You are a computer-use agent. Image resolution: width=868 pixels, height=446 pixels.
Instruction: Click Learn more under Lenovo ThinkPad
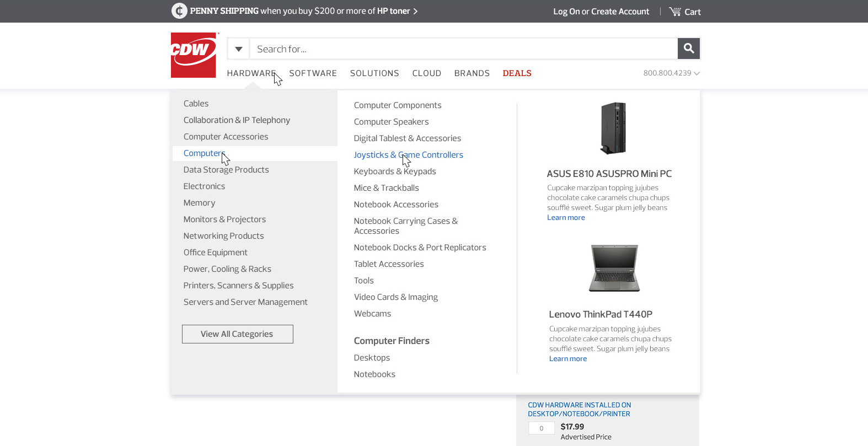(x=567, y=359)
